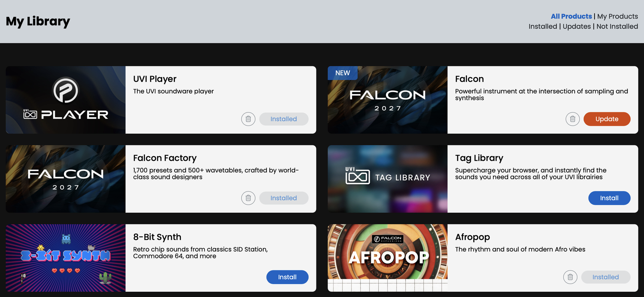Click the trash icon for Afropop
This screenshot has width=644, height=297.
coord(570,277)
